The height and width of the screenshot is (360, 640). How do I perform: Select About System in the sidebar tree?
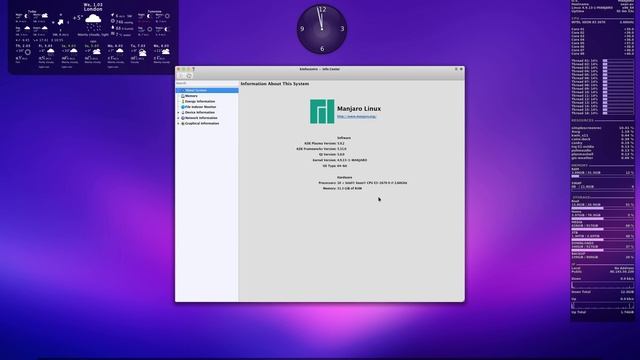(x=207, y=90)
